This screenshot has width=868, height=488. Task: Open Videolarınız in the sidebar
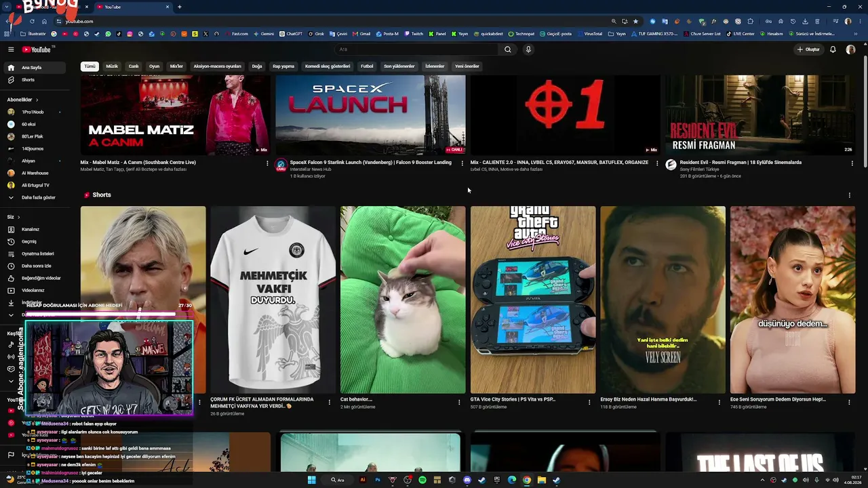coord(36,290)
